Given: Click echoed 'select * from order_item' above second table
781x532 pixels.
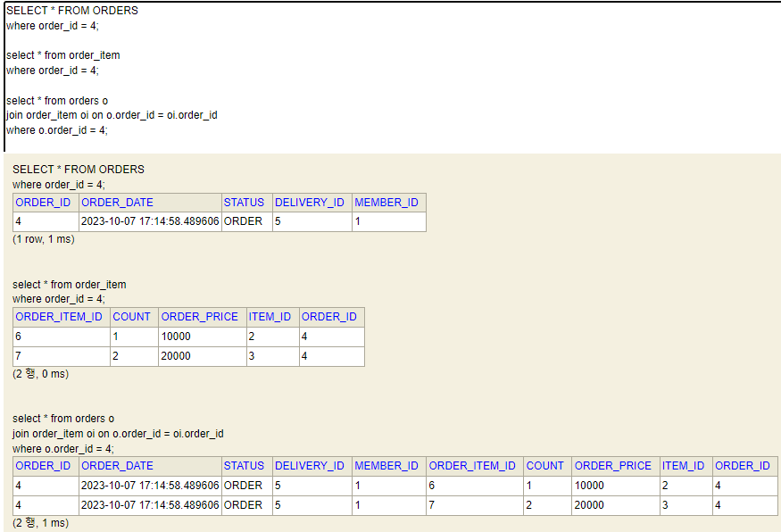Looking at the screenshot, I should pyautogui.click(x=70, y=285).
